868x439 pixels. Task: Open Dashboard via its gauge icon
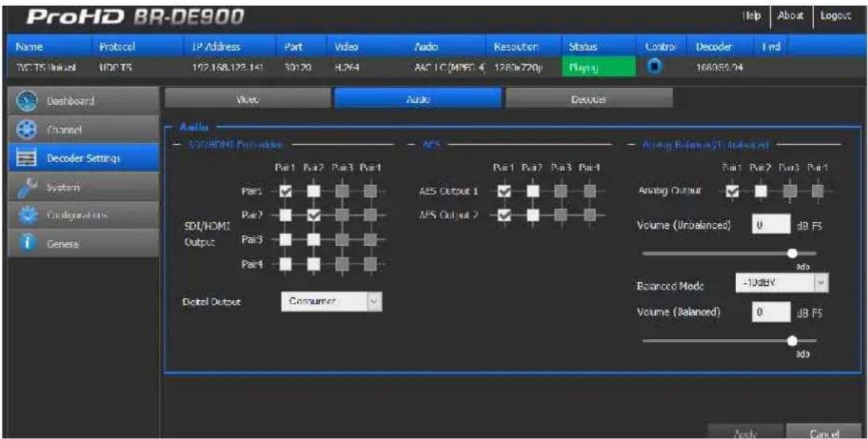click(26, 101)
